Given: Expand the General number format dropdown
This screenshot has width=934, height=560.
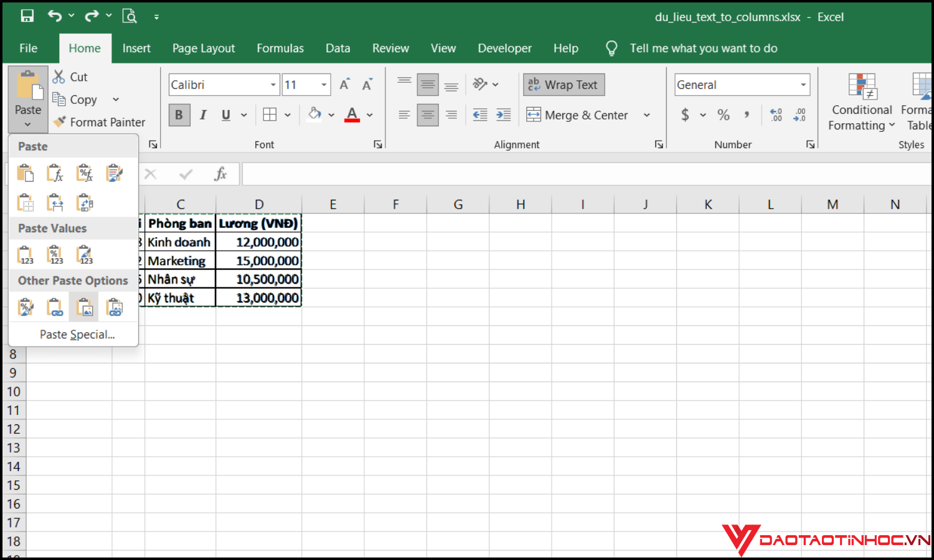Looking at the screenshot, I should point(803,85).
